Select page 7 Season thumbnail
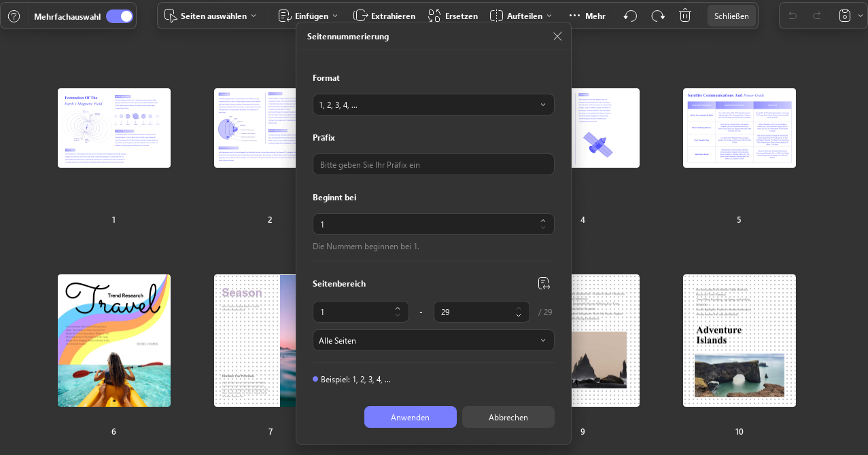868x455 pixels. point(255,341)
